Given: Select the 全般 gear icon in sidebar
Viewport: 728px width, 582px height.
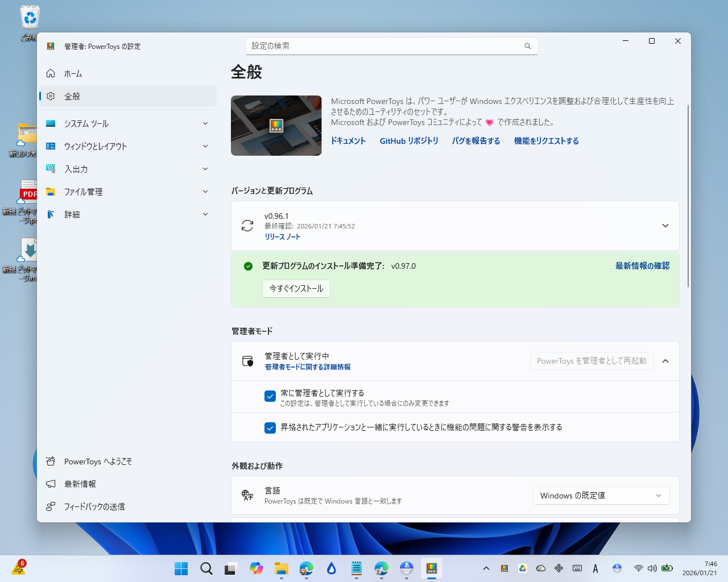Looking at the screenshot, I should (51, 97).
